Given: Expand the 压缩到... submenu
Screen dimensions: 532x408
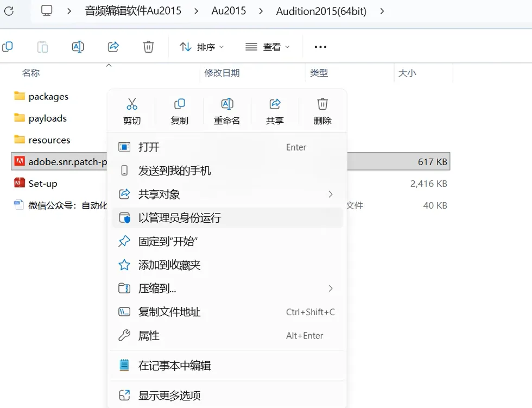Looking at the screenshot, I should pos(331,288).
